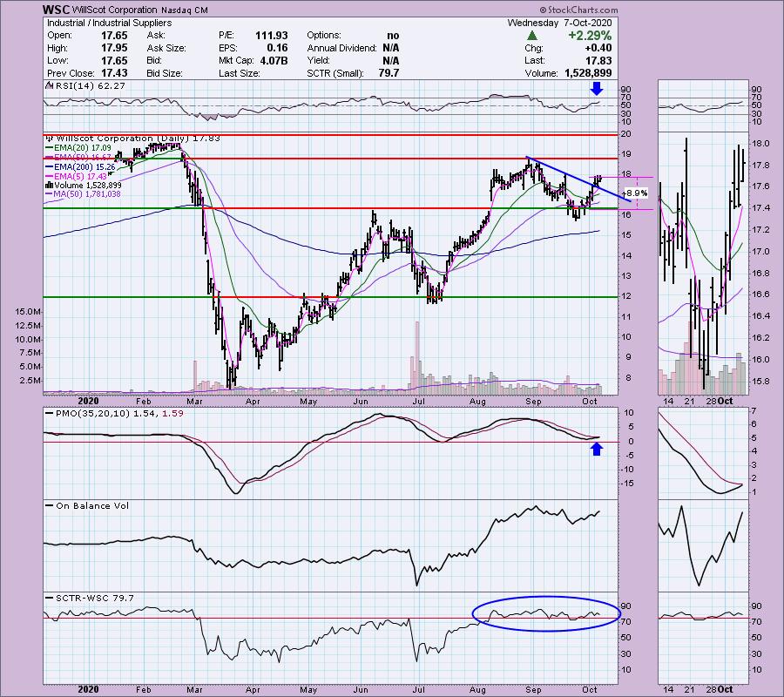The width and height of the screenshot is (784, 697).
Task: Click the +8.9% target annotation label
Action: (637, 193)
